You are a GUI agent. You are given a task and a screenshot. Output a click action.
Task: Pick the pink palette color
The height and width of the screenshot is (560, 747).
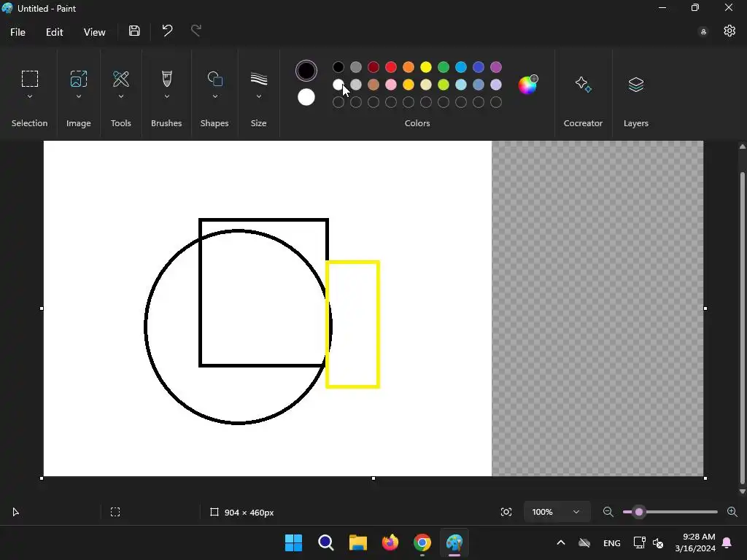[391, 85]
